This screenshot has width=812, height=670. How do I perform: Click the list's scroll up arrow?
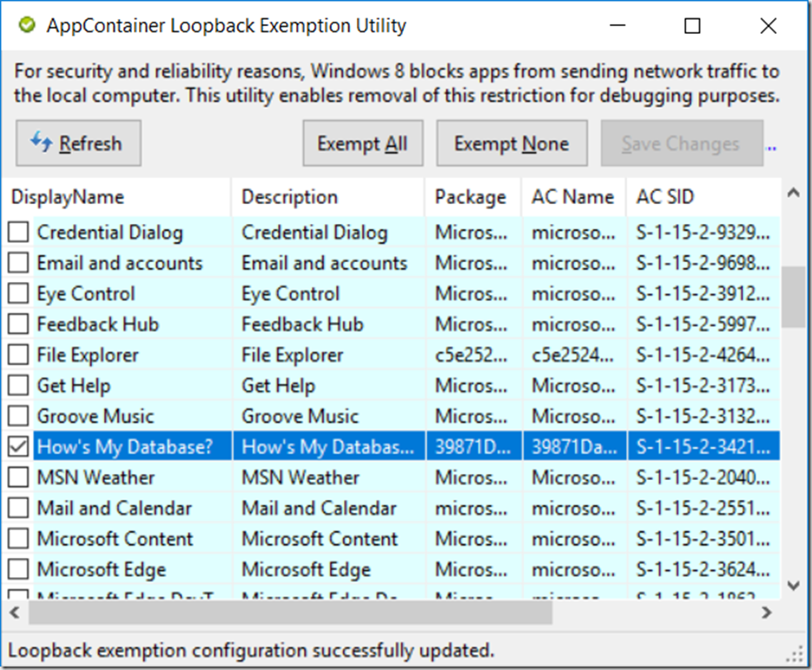(793, 194)
